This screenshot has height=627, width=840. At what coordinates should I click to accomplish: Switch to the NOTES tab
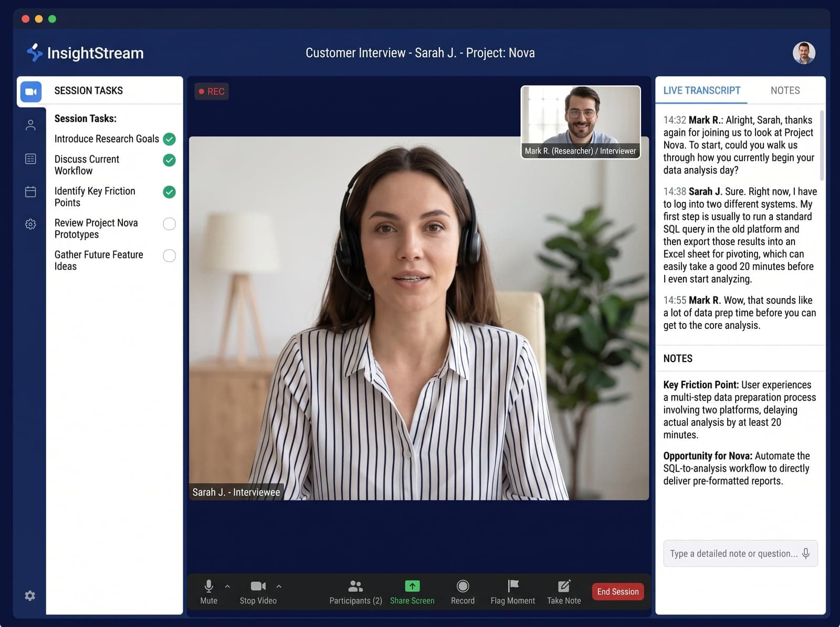coord(785,91)
